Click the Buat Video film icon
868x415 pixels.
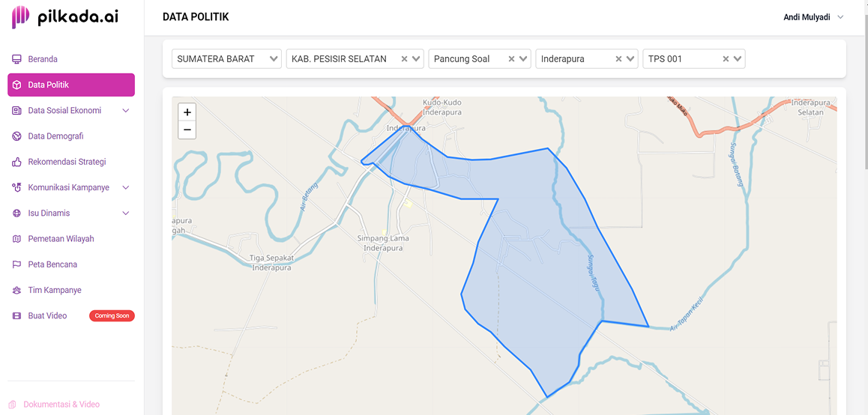pyautogui.click(x=16, y=316)
